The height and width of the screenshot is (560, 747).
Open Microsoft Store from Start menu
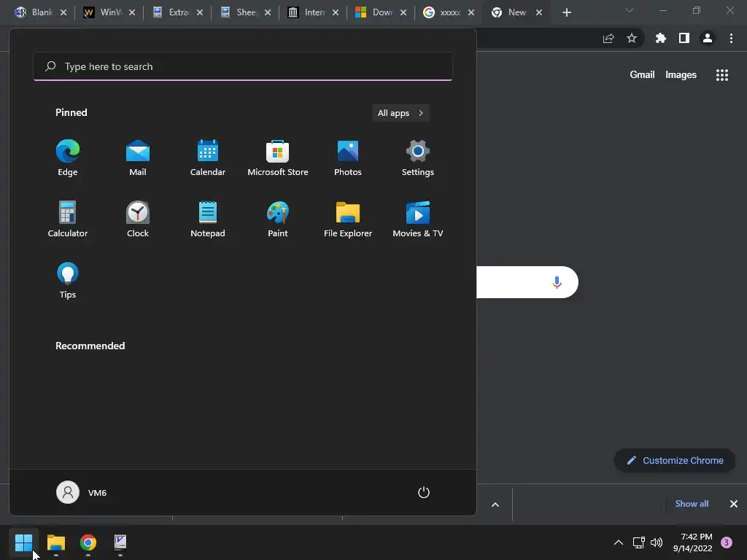click(x=278, y=158)
